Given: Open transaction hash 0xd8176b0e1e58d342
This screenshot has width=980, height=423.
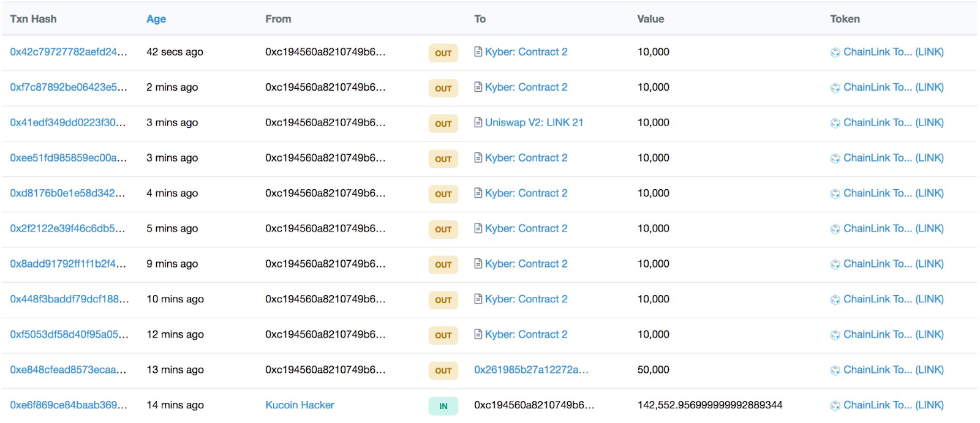Looking at the screenshot, I should [67, 193].
